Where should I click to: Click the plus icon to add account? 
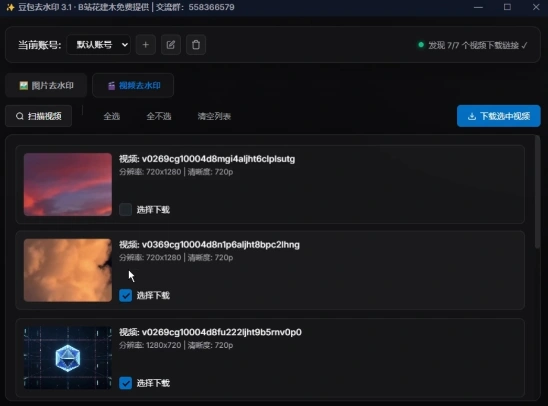pyautogui.click(x=146, y=45)
